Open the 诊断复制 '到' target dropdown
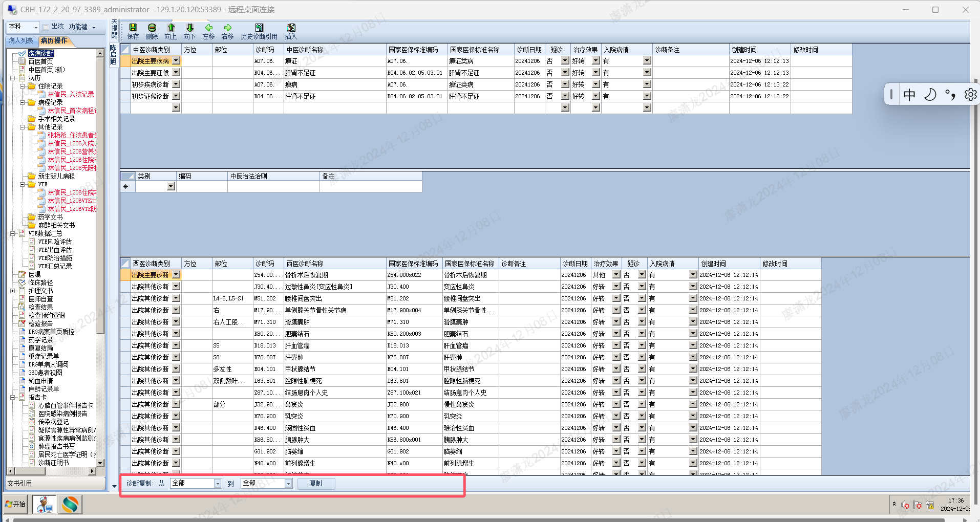This screenshot has height=522, width=980. click(288, 484)
